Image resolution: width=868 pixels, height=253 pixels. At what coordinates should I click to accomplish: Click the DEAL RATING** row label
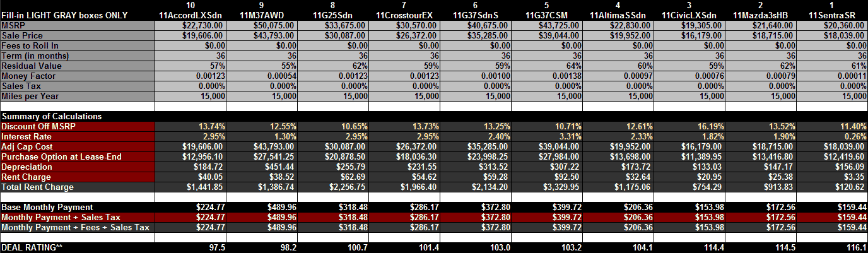pyautogui.click(x=78, y=247)
